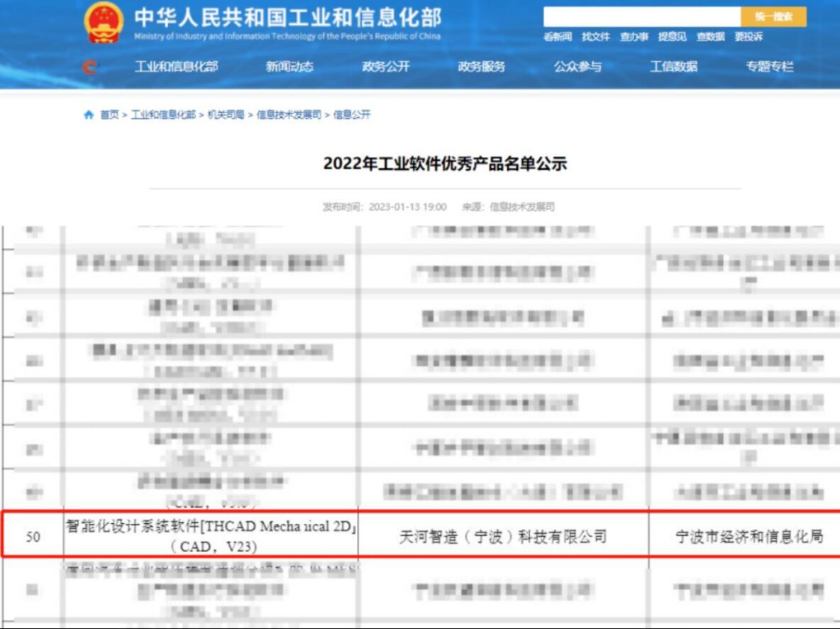Screen dimensions: 840x629
Task: Click row number 50 cell
Action: (x=33, y=536)
